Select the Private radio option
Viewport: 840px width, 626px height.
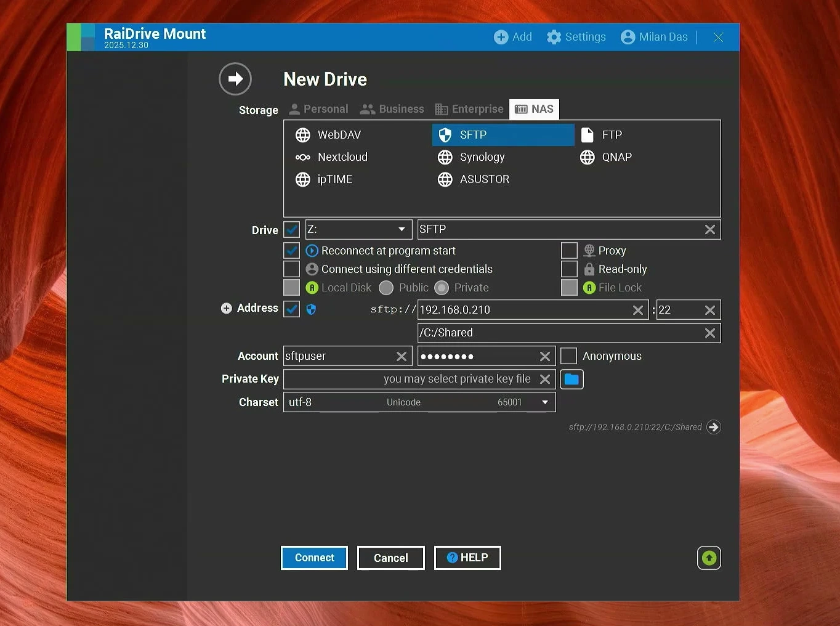[442, 288]
